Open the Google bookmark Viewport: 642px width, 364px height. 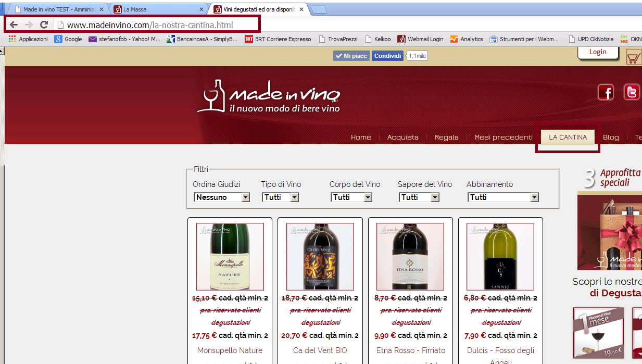pyautogui.click(x=68, y=39)
